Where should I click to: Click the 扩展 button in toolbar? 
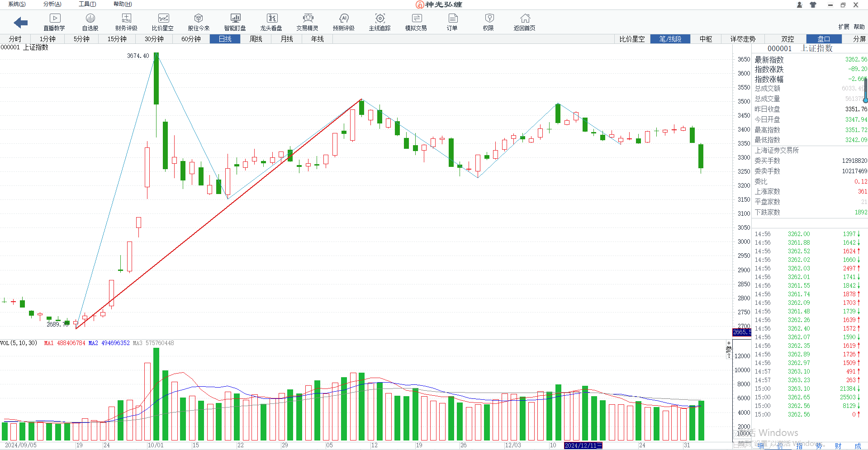[x=844, y=27]
